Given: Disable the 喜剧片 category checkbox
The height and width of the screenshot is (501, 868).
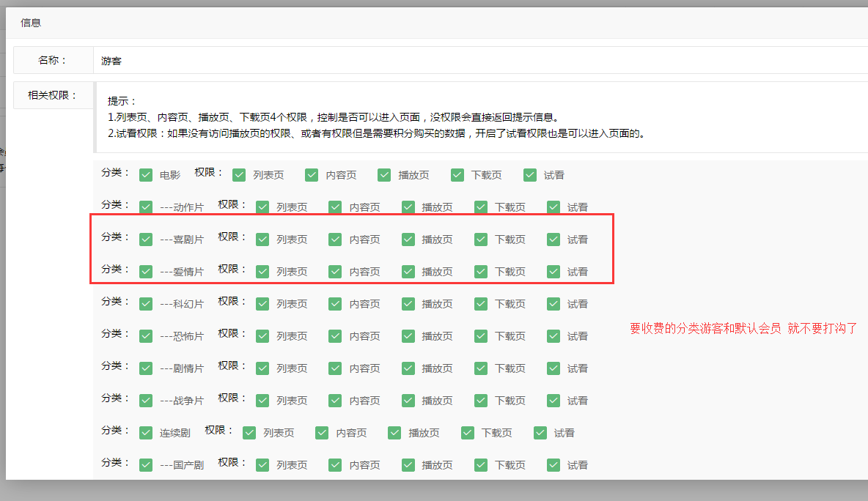Looking at the screenshot, I should 146,239.
